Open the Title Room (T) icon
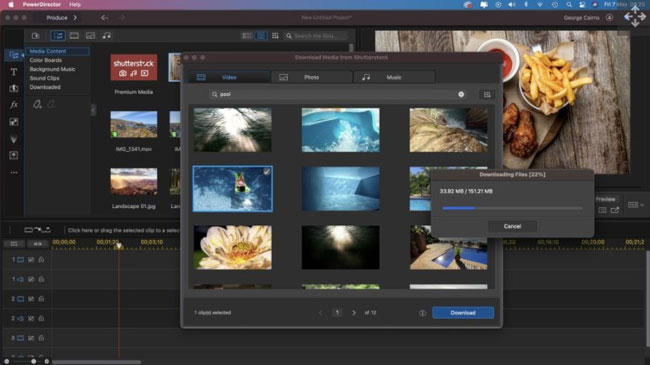This screenshot has width=650, height=365. pyautogui.click(x=14, y=72)
